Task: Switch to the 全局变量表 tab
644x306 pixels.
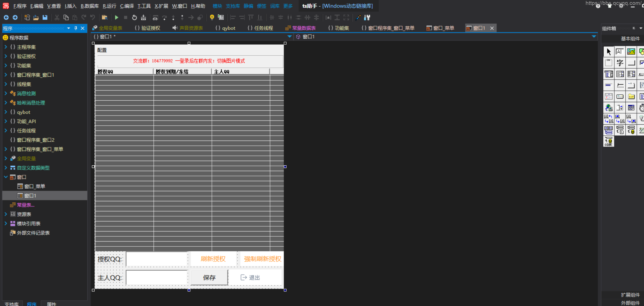Action: coord(107,28)
